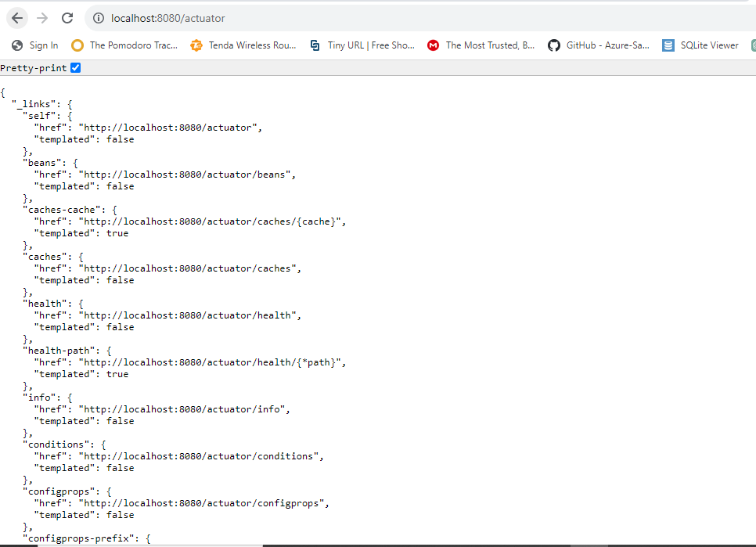Reload the actuator page

tap(69, 17)
